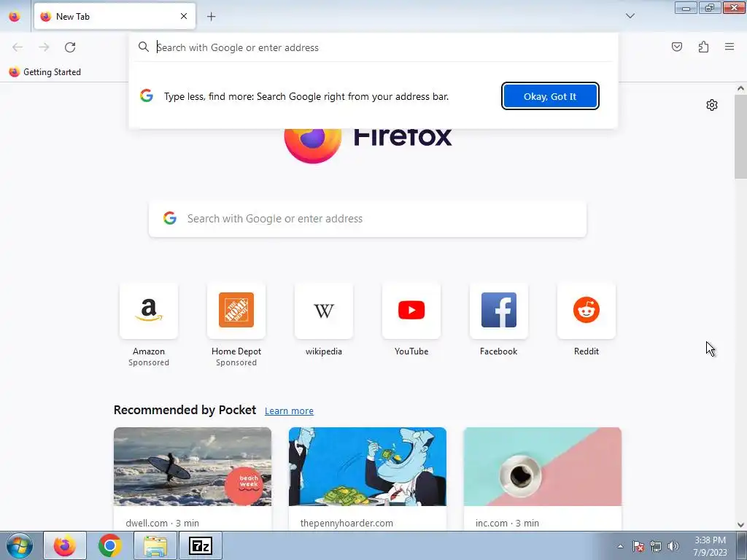Click the address bar magnifier icon
The height and width of the screenshot is (560, 747).
pyautogui.click(x=144, y=47)
